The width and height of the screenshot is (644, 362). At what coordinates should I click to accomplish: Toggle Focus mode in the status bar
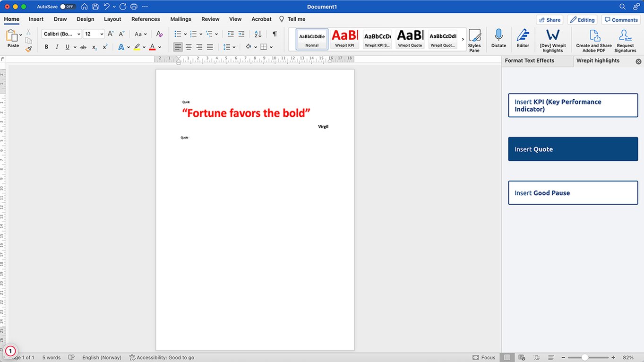tap(484, 357)
